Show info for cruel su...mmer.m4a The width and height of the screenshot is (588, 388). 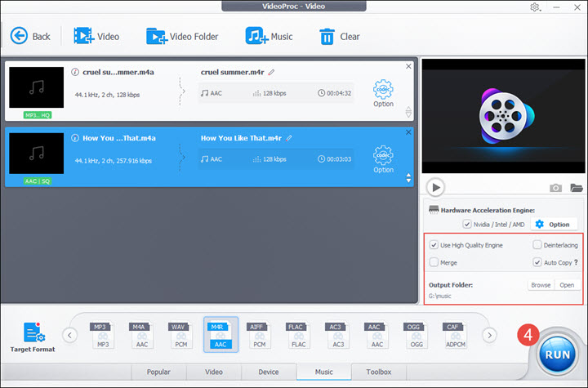point(75,72)
